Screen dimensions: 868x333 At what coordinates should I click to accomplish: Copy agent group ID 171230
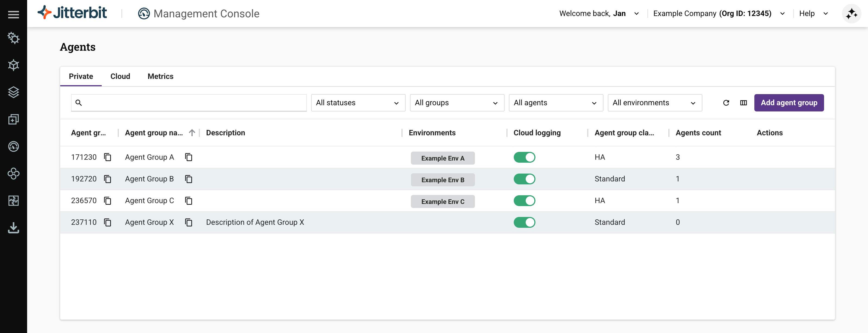click(107, 157)
